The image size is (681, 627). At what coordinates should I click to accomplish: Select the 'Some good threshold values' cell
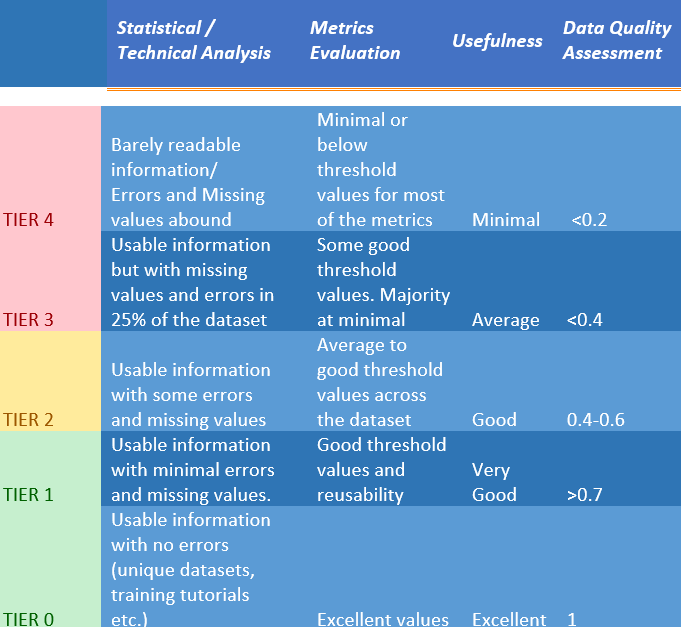click(383, 282)
